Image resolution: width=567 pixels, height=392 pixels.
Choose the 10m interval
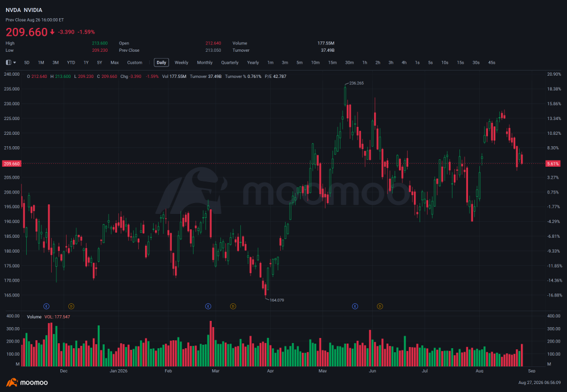tap(315, 63)
